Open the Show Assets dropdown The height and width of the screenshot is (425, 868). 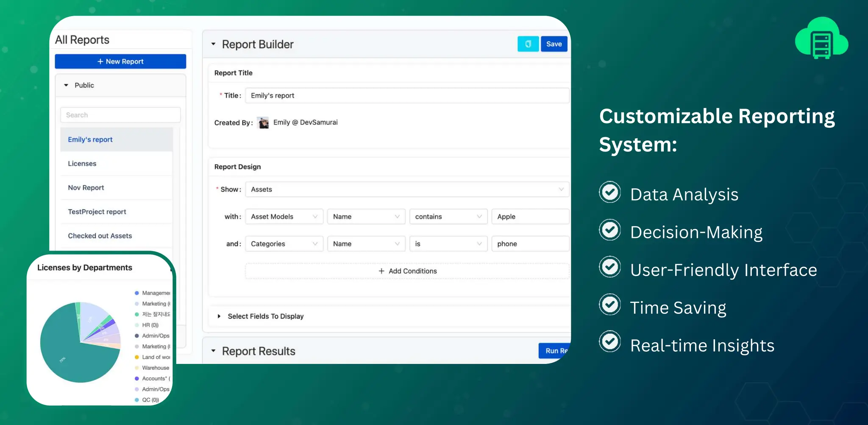coord(407,190)
